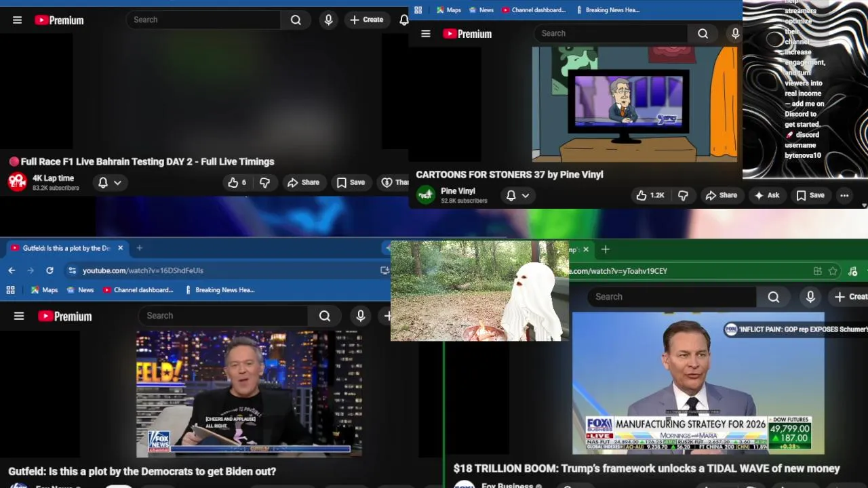This screenshot has height=488, width=868.
Task: Click search magnifier in F1 Bahrain Testing window
Action: 296,20
